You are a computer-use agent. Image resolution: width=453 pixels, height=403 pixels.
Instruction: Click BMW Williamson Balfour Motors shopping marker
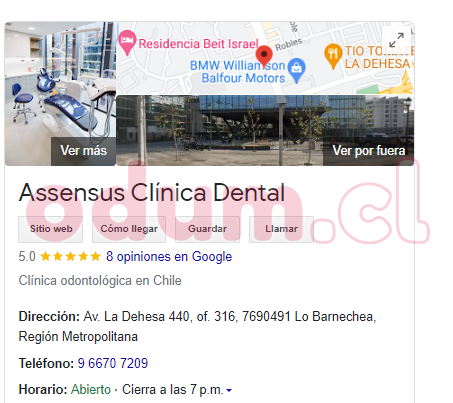pos(296,70)
